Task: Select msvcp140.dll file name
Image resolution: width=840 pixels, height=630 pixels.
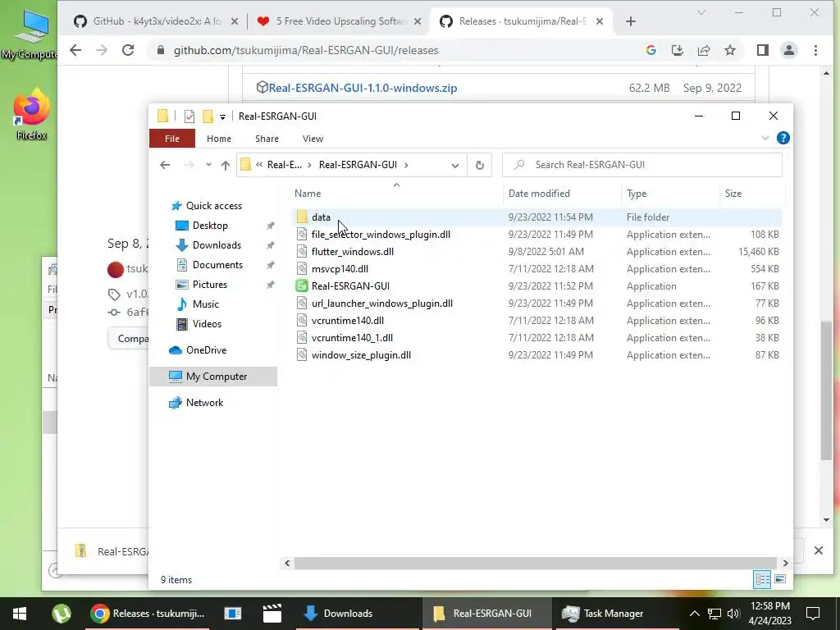Action: (x=340, y=269)
